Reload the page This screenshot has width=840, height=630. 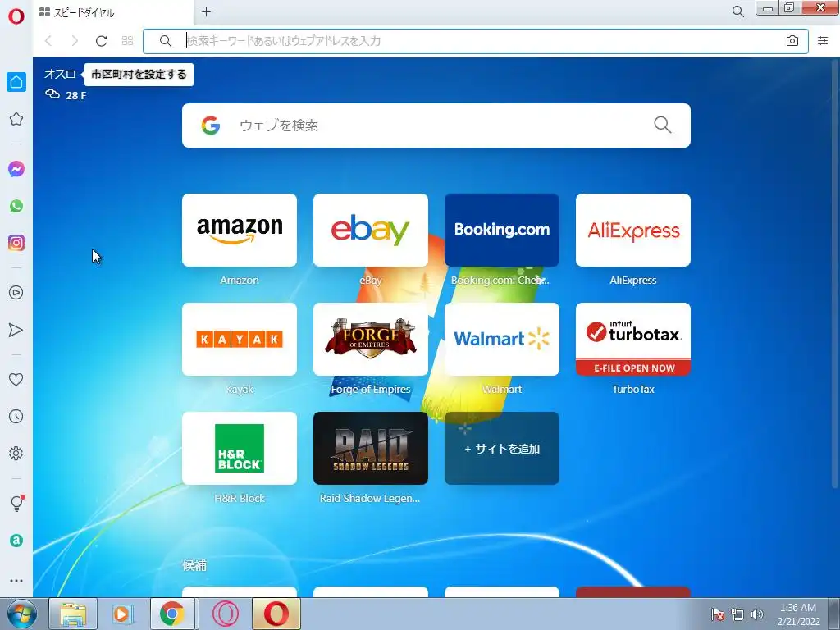101,41
